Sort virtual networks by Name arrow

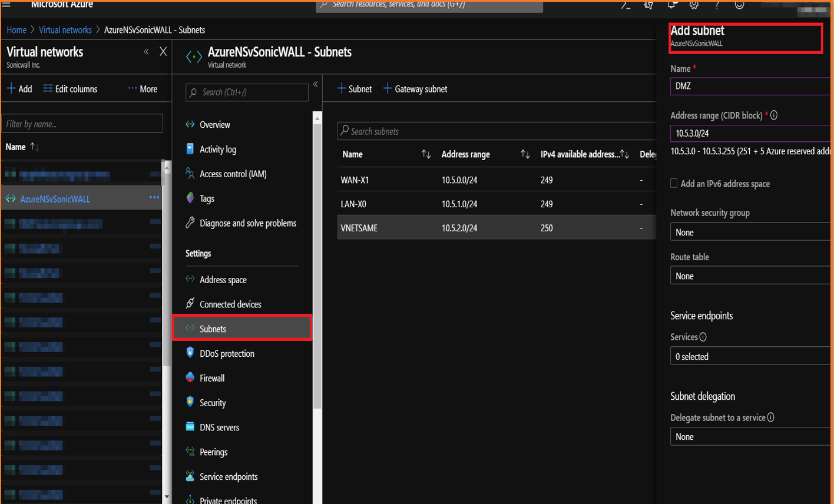coord(34,147)
